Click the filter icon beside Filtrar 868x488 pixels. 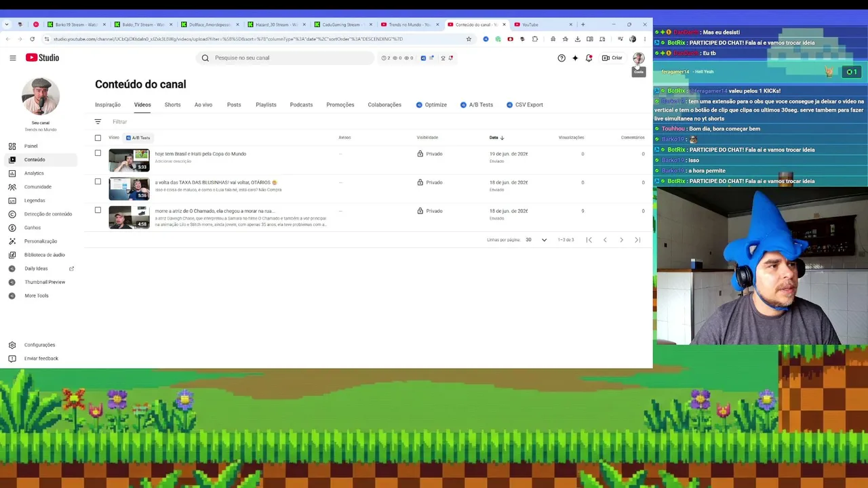click(98, 122)
